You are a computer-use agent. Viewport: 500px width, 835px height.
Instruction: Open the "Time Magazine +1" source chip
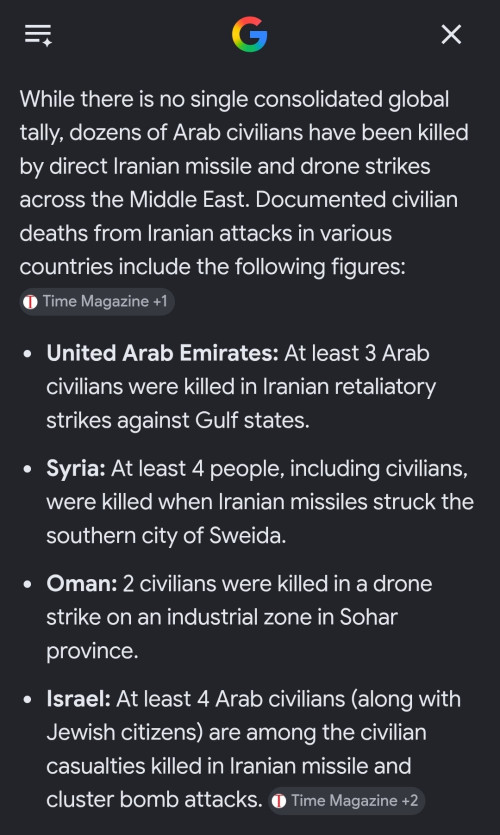tap(97, 302)
